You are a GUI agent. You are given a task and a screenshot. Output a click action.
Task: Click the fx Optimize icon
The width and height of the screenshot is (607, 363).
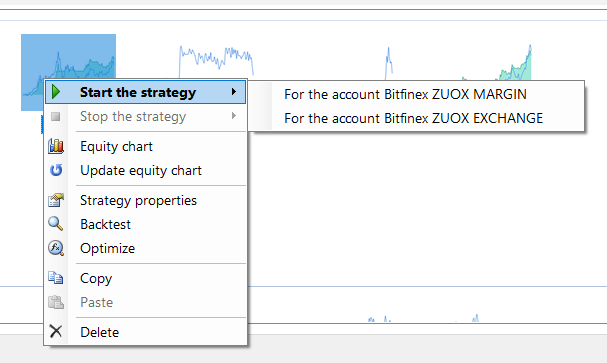pos(56,248)
